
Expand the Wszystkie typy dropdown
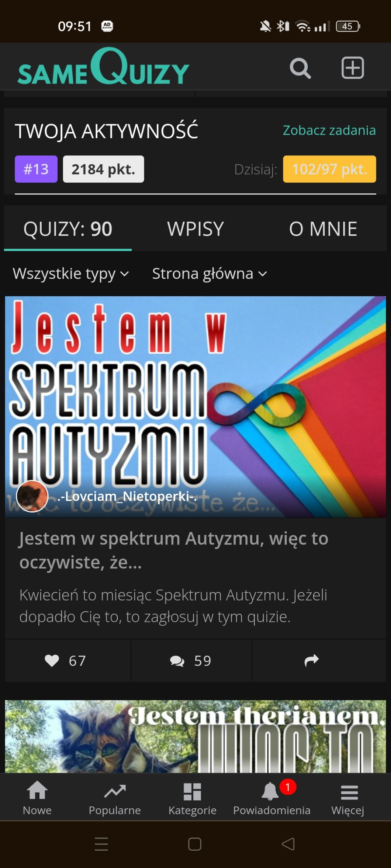click(x=71, y=274)
